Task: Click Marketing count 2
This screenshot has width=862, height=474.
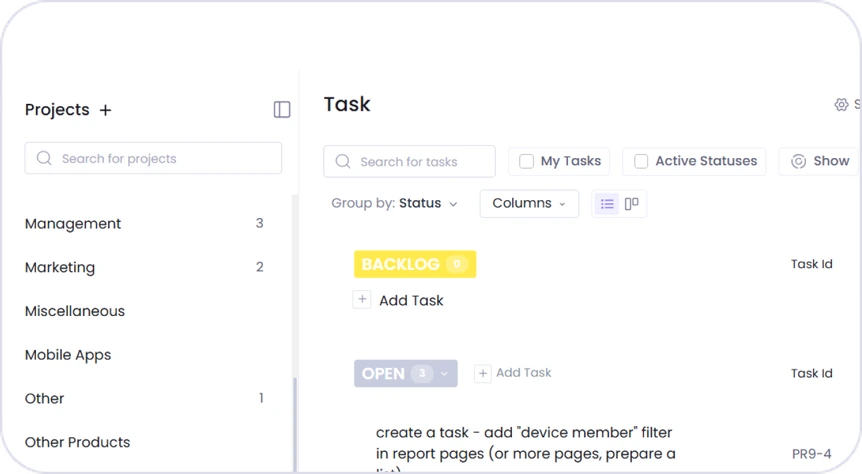Action: [x=259, y=267]
